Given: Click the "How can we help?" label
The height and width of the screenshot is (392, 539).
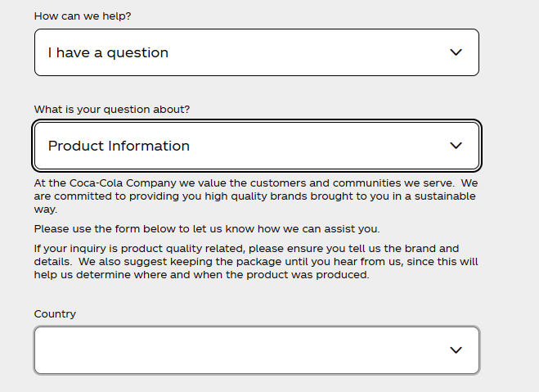Looking at the screenshot, I should pos(83,16).
